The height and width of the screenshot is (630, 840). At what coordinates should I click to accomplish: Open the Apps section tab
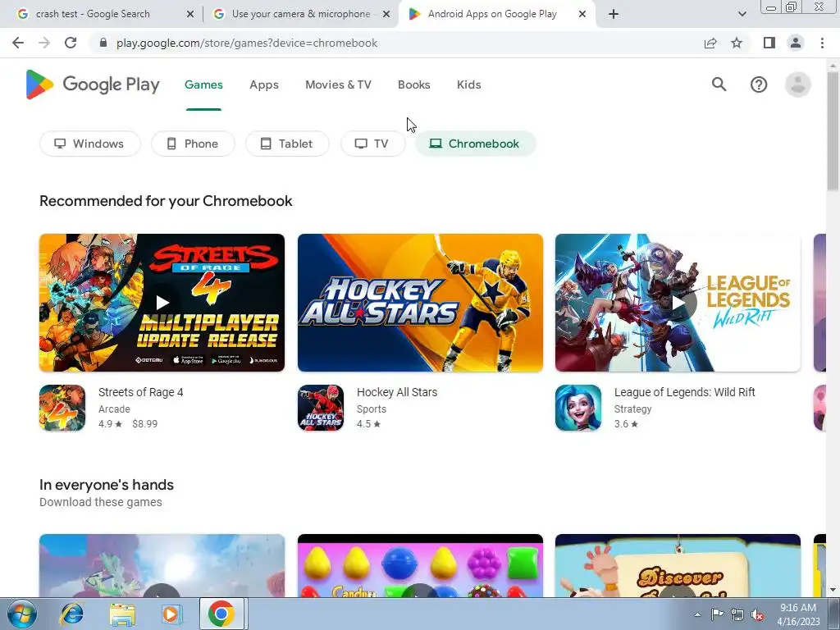coord(264,84)
